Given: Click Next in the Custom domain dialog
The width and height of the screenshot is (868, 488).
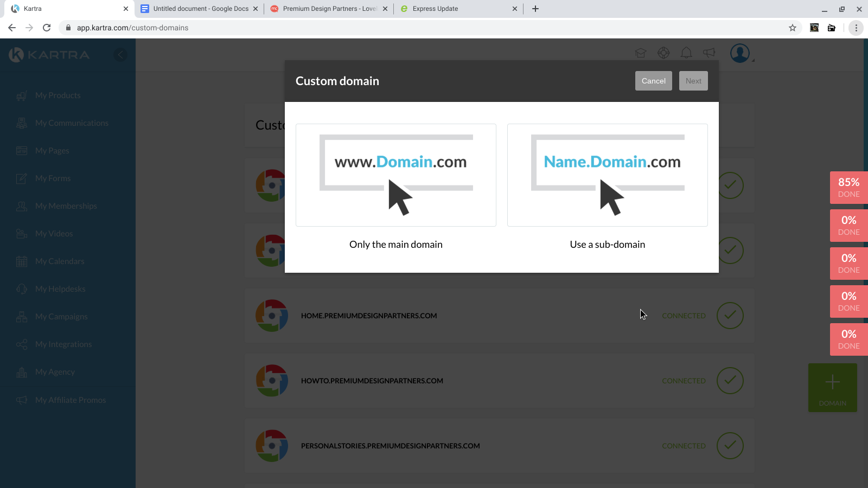Looking at the screenshot, I should (x=693, y=81).
